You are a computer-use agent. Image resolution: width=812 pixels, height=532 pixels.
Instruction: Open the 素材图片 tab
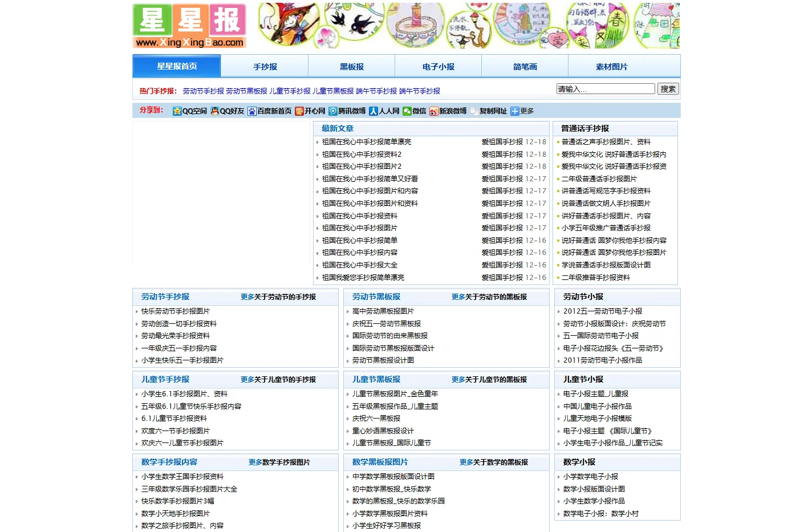[611, 67]
